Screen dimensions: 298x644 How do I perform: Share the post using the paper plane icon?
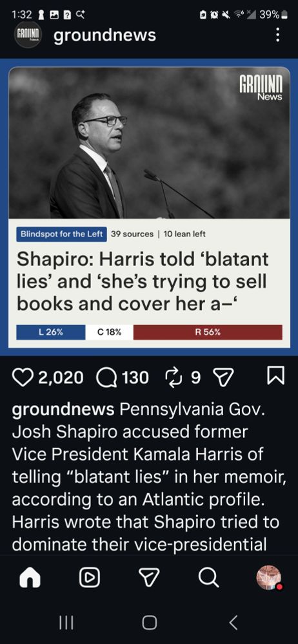[x=223, y=377]
